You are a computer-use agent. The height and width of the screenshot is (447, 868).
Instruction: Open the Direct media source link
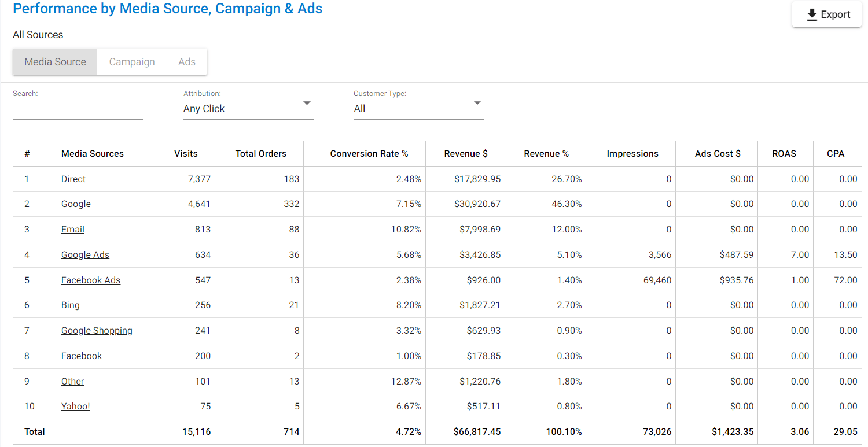point(73,179)
